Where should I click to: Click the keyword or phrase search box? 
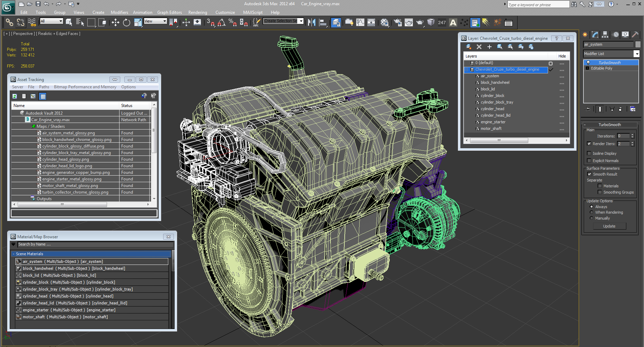click(x=538, y=5)
